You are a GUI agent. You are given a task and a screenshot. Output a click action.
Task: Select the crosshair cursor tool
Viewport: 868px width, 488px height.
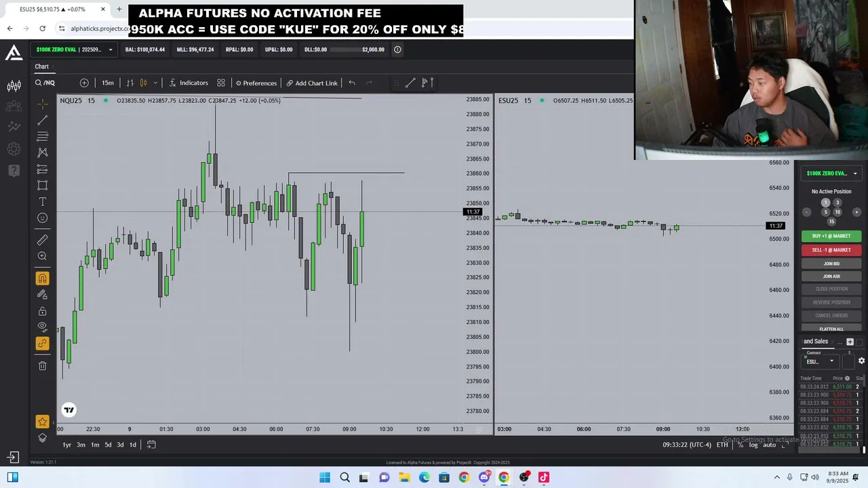pyautogui.click(x=42, y=104)
